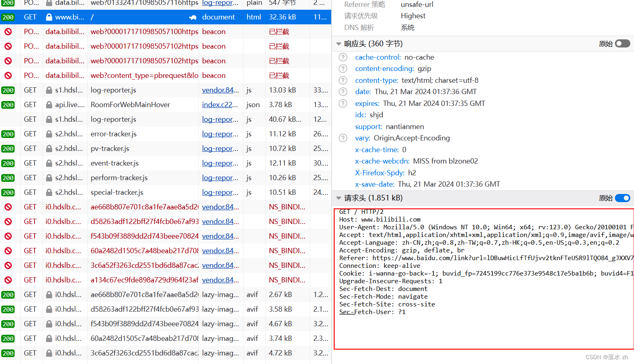Click the Sec-Fetch-Site: cross-site raw line
The image size is (634, 364).
[387, 304]
